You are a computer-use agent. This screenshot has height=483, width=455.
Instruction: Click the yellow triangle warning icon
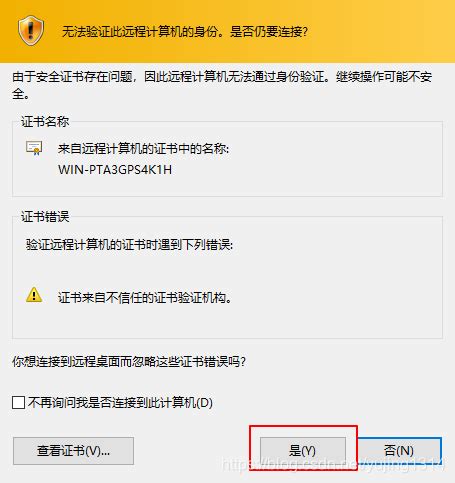[34, 295]
